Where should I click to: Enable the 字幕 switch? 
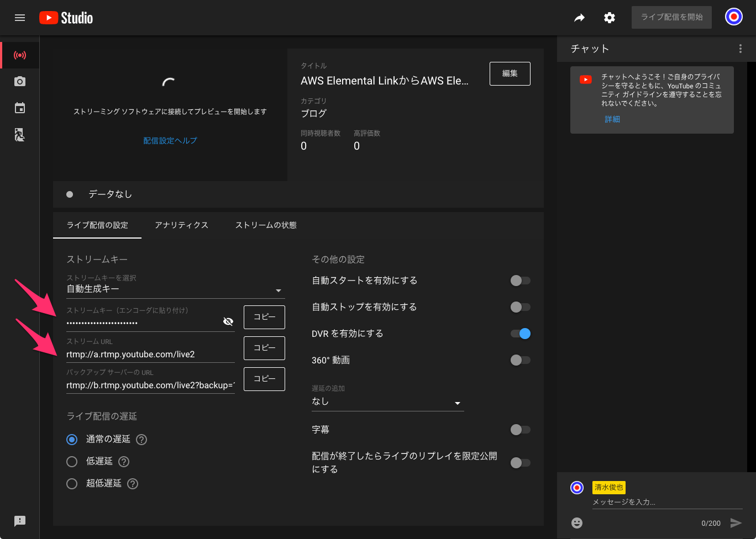click(x=520, y=430)
